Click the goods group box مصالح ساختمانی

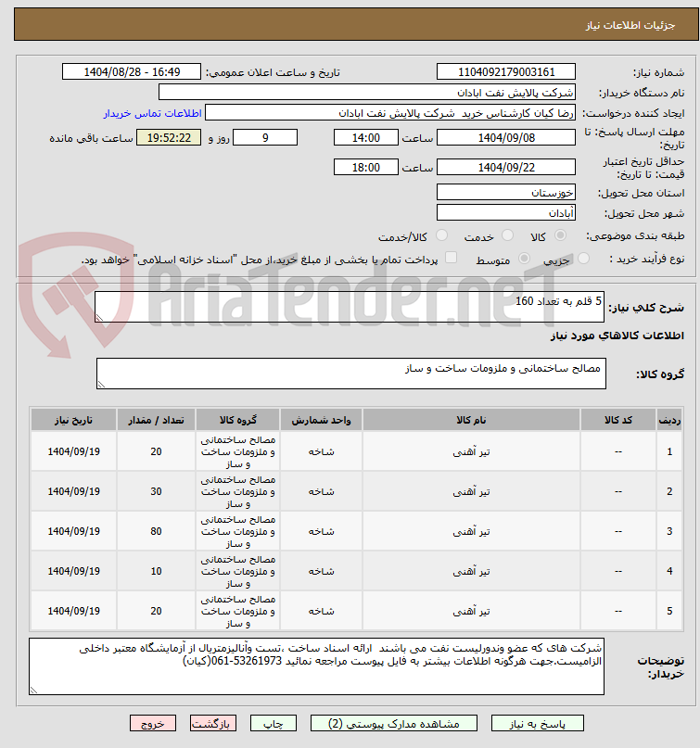351,374
